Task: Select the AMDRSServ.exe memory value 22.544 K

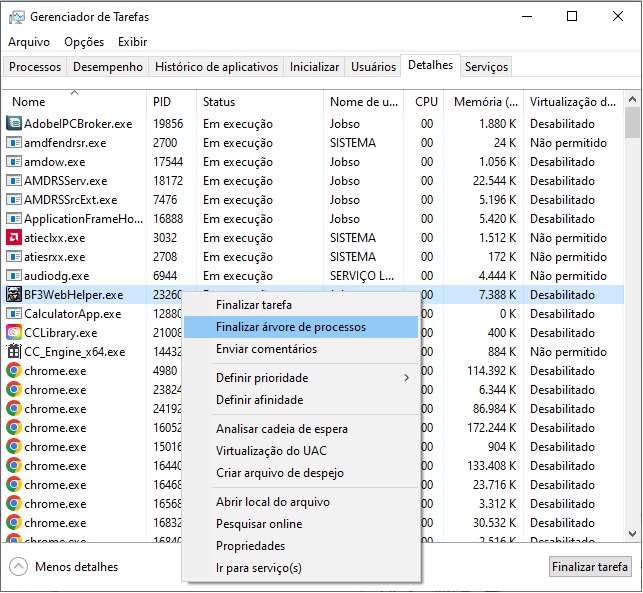Action: (x=495, y=181)
